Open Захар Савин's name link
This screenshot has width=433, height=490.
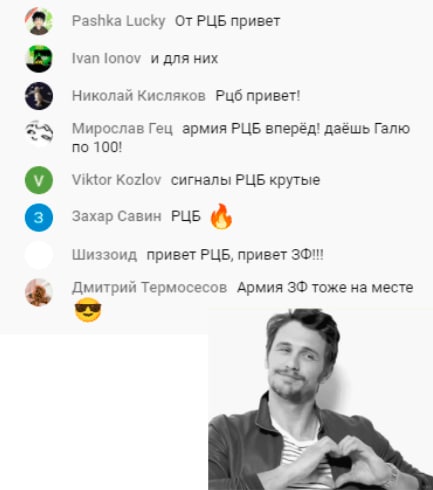click(117, 216)
